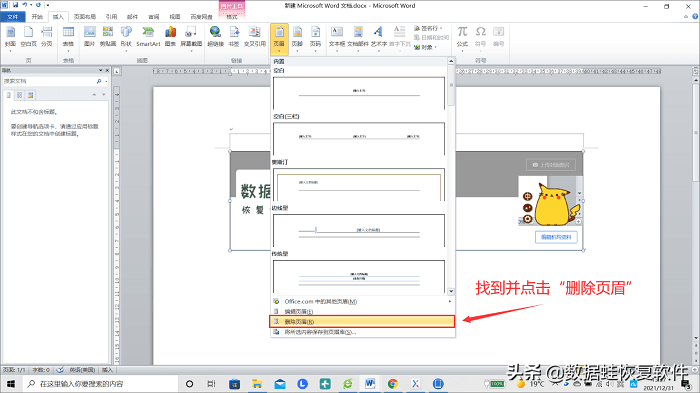The height and width of the screenshot is (393, 700).
Task: Close the navigation pane
Action: pos(107,70)
